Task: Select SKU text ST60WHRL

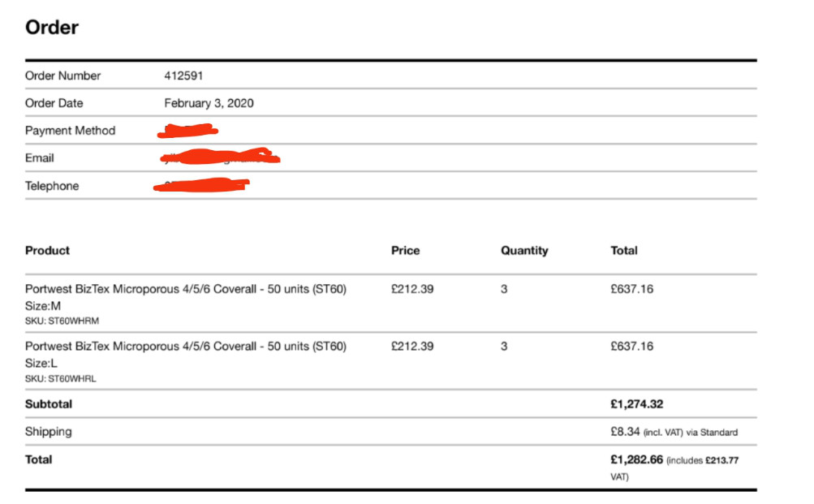Action: click(x=61, y=378)
